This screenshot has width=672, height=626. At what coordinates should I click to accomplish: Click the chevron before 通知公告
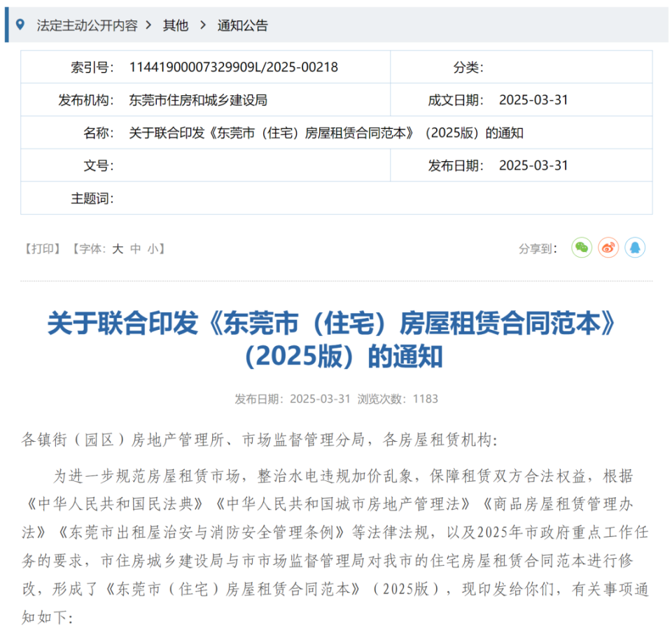click(x=203, y=25)
